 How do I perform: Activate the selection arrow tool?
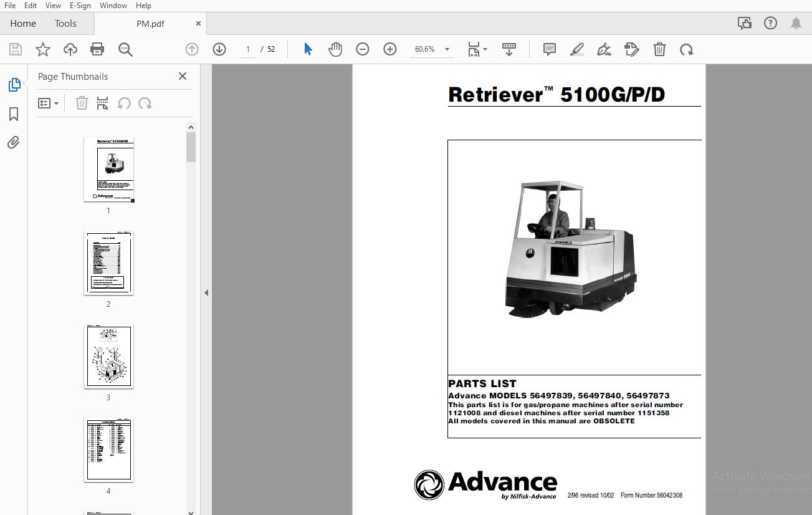[308, 49]
